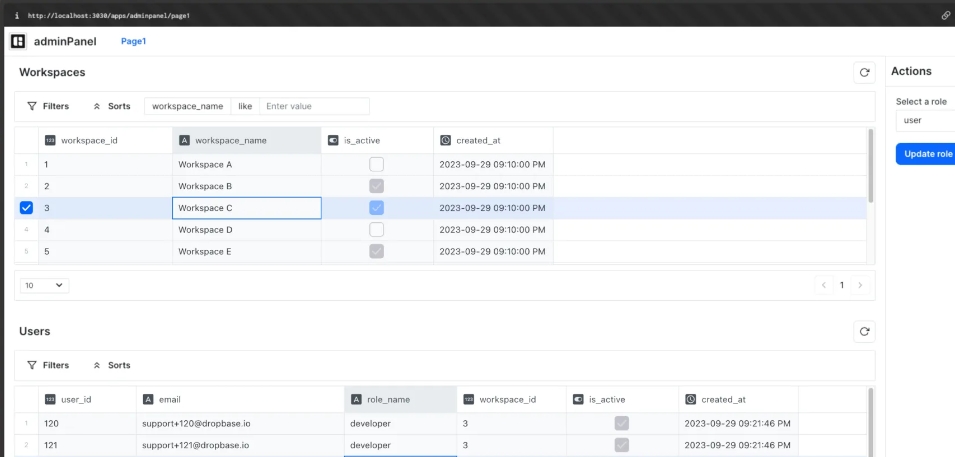This screenshot has width=955, height=457.
Task: Uncheck the row selector for Workspace C
Action: tap(26, 208)
